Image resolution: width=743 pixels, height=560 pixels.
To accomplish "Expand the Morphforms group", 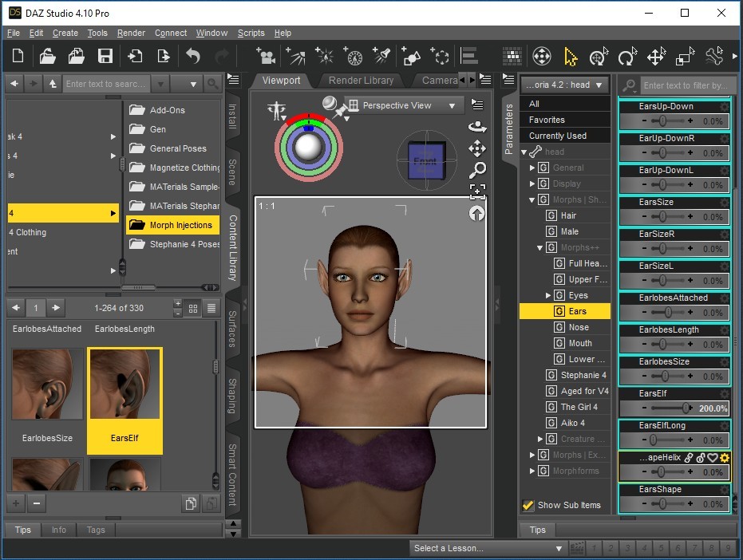I will pos(532,471).
